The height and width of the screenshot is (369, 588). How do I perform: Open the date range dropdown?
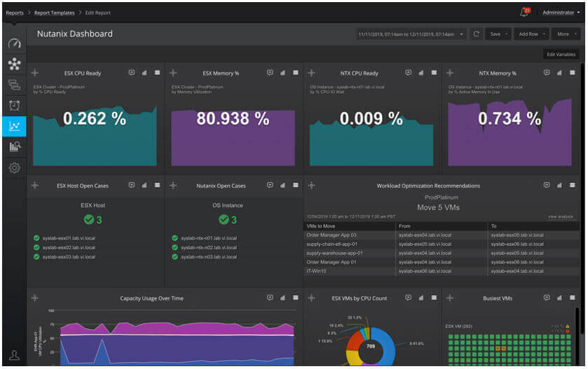pyautogui.click(x=411, y=34)
